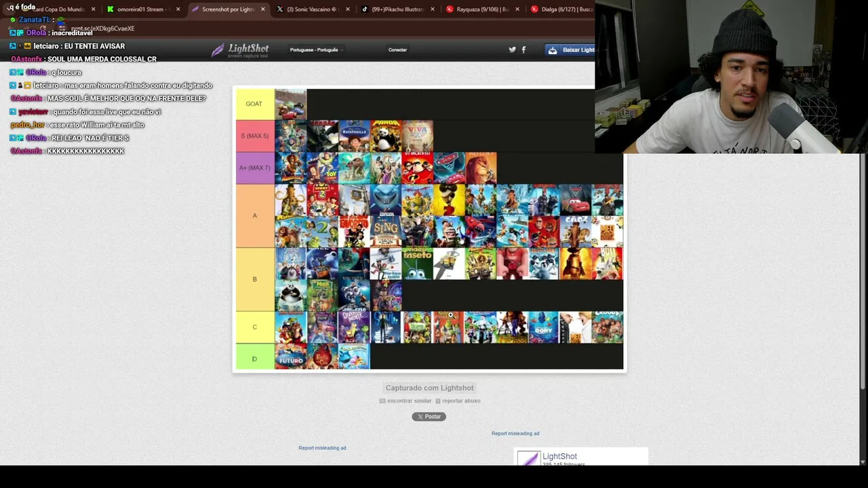The width and height of the screenshot is (868, 488).
Task: Click the Facebook icon in Lightshot header
Action: [x=524, y=49]
